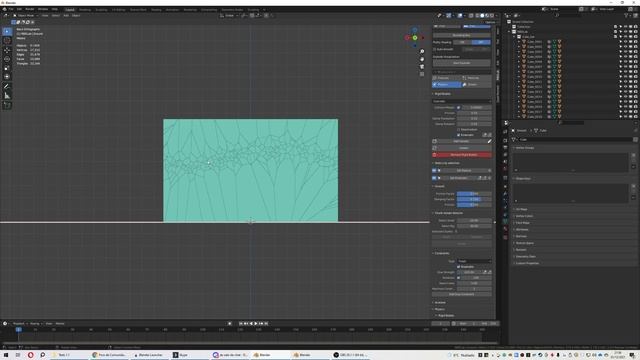Switch perspective/orthographic grid gizmo icon
The image size is (640, 360).
tap(422, 74)
